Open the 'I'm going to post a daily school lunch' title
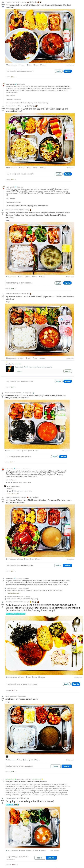84x868 pixels. 29,801
